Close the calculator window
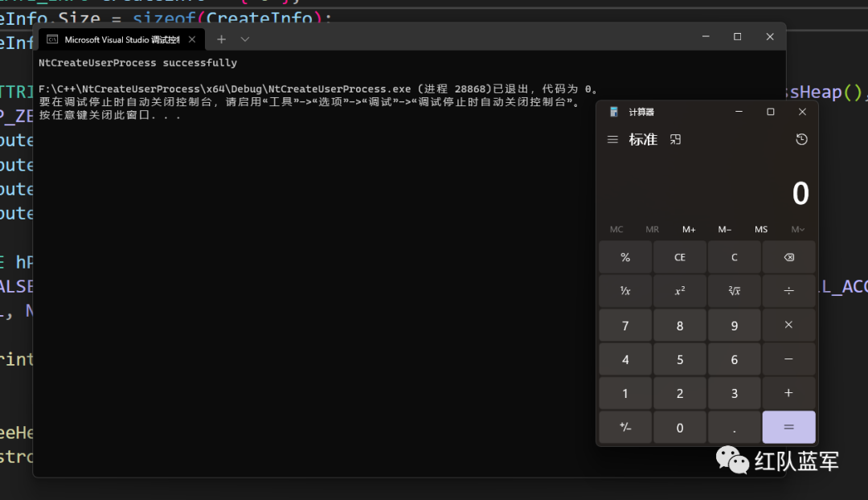The width and height of the screenshot is (868, 500). [x=802, y=112]
